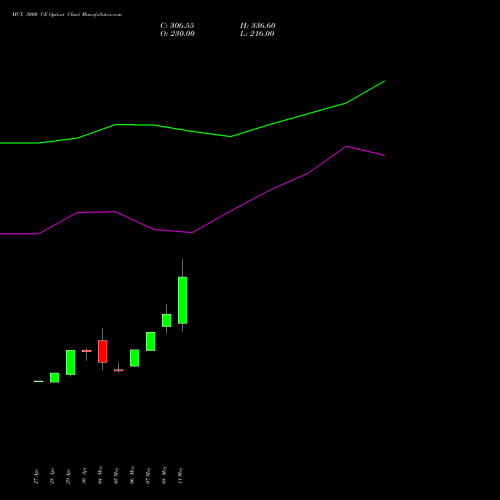Select the 28 Apr date label
500x500 pixels.
[x=52, y=476]
